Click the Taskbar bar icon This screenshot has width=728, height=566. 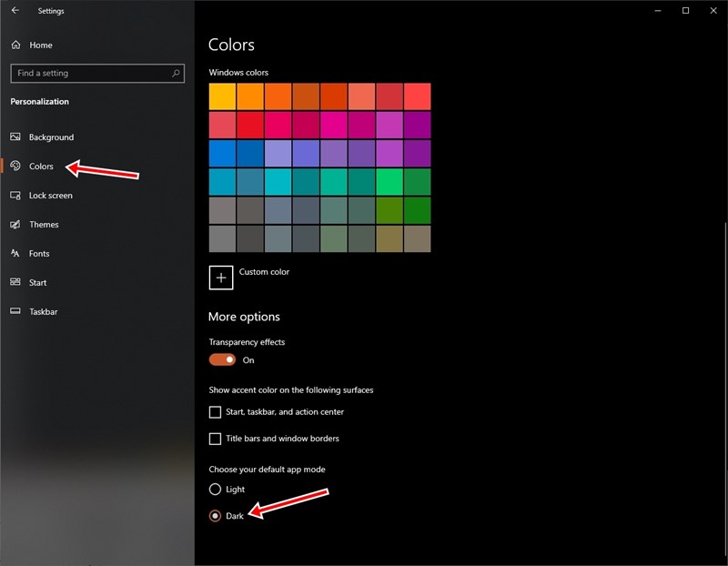coord(15,311)
